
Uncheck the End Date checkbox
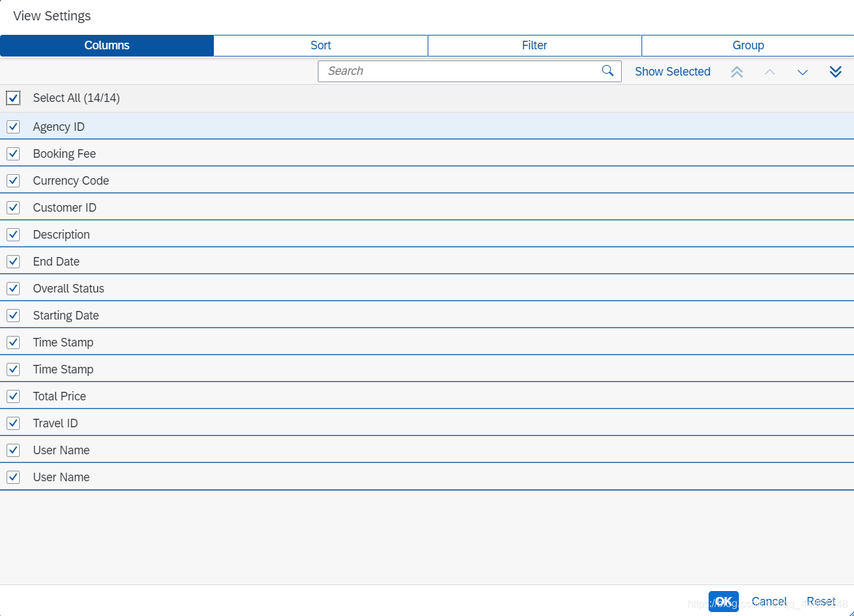pyautogui.click(x=13, y=262)
